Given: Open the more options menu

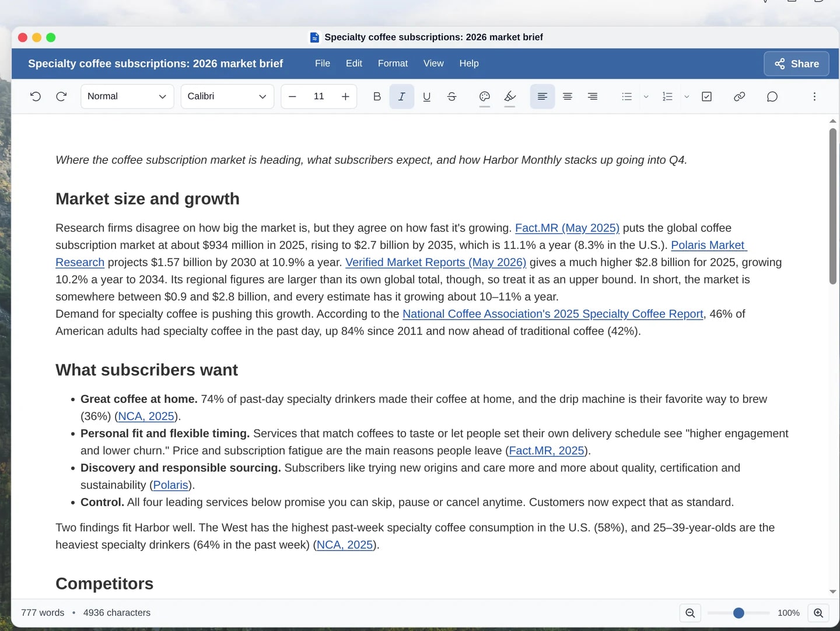Looking at the screenshot, I should [814, 96].
